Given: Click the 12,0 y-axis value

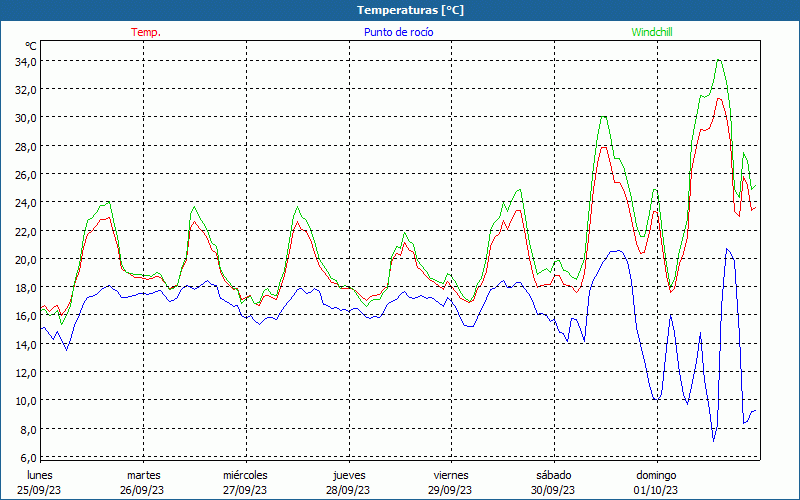Looking at the screenshot, I should coord(26,372).
